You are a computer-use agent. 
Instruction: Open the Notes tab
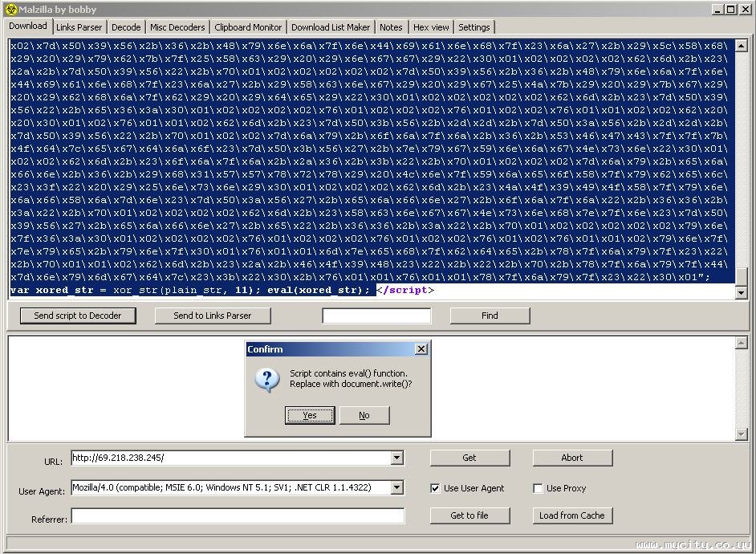click(x=391, y=27)
